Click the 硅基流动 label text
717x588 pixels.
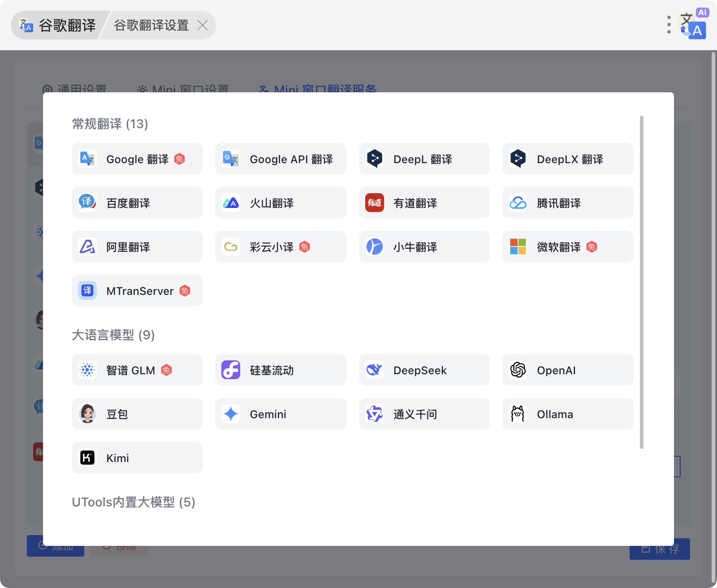tap(272, 370)
